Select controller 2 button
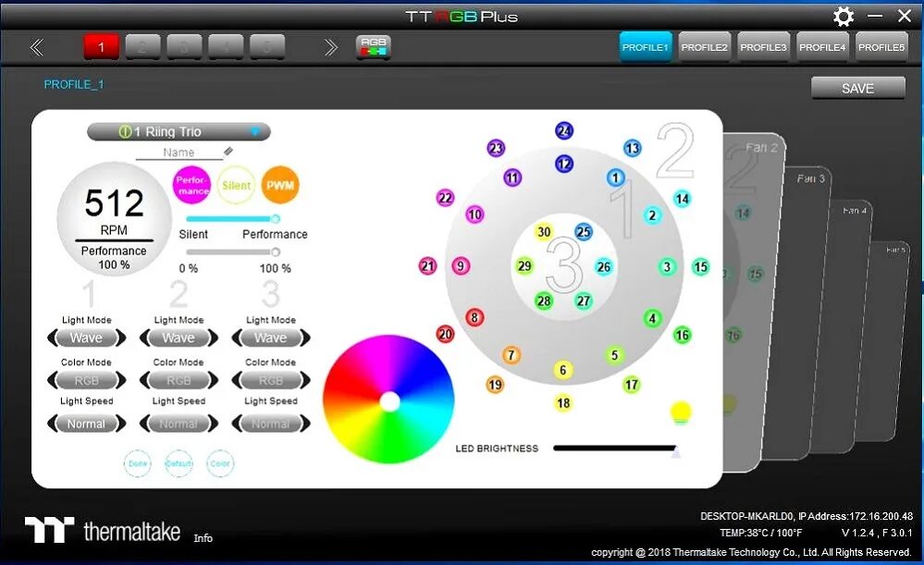 [x=142, y=46]
